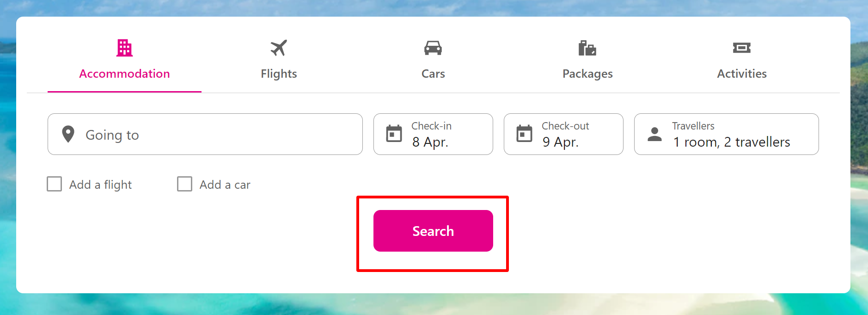The image size is (868, 315).
Task: Open the Packages tab
Action: coord(587,73)
